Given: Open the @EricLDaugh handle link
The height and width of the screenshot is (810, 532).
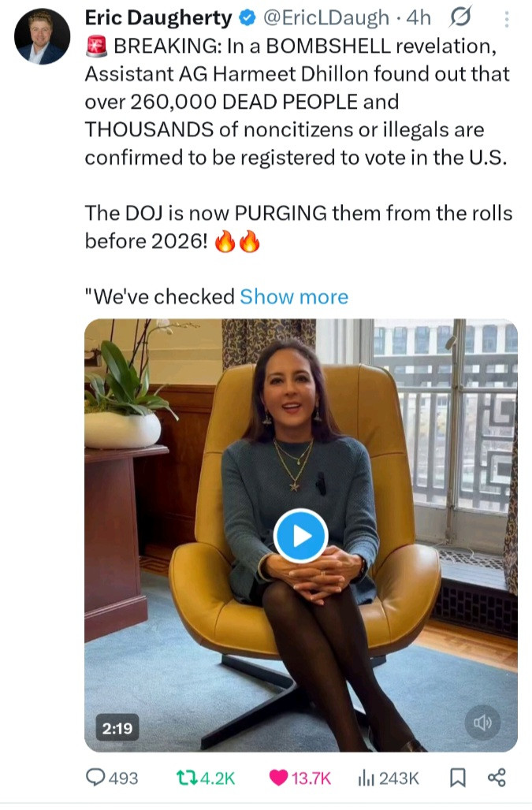Looking at the screenshot, I should click(326, 18).
